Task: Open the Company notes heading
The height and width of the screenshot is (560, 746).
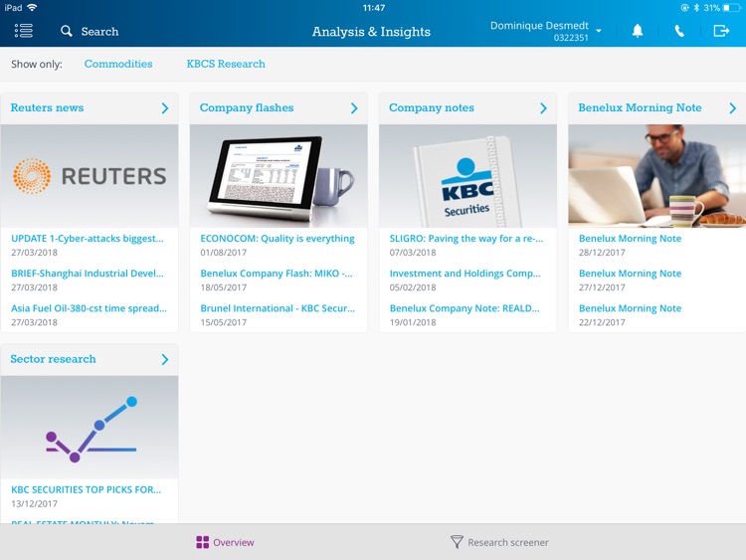Action: pos(432,107)
